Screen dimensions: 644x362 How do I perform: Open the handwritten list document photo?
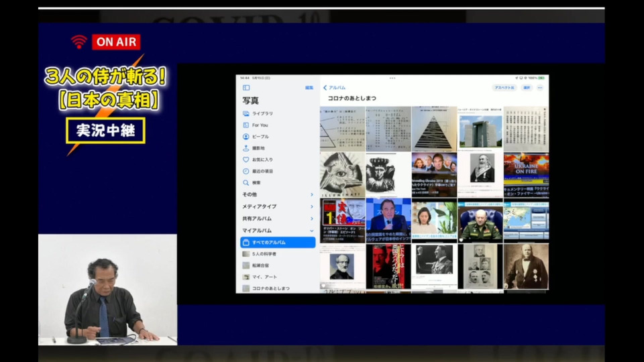388,129
